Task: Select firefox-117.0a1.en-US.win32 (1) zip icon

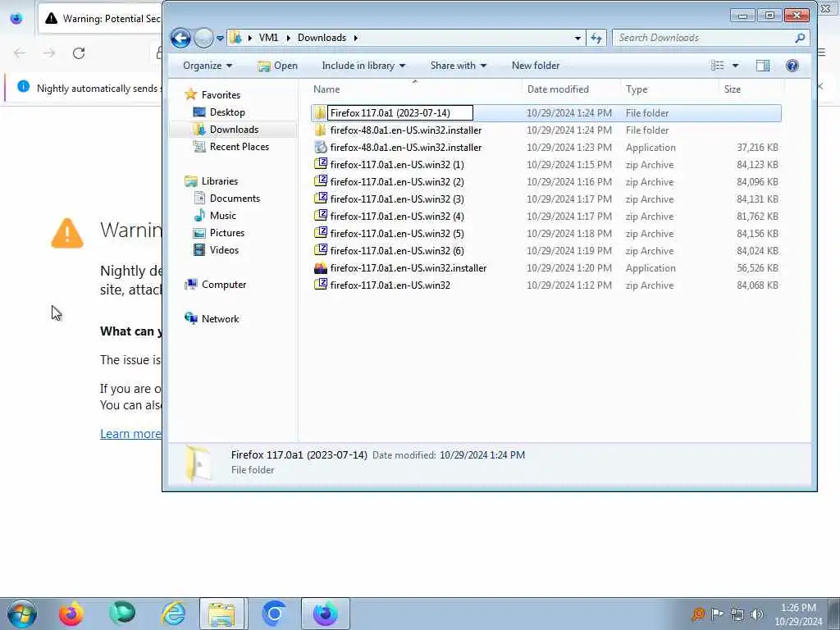Action: tap(321, 164)
